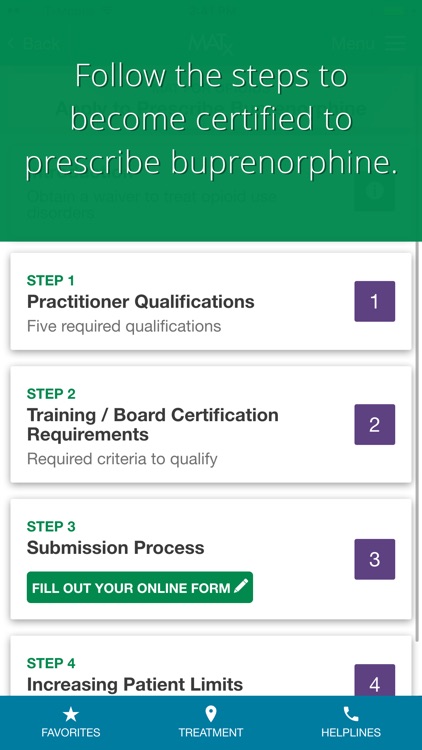Open Increasing Patient Limits step
422x750 pixels.
coord(211,666)
